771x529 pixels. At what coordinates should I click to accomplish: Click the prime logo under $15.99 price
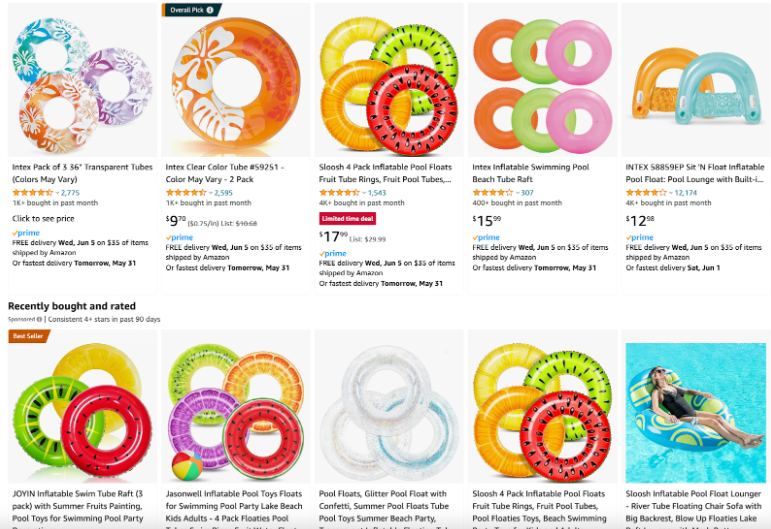[x=486, y=237]
